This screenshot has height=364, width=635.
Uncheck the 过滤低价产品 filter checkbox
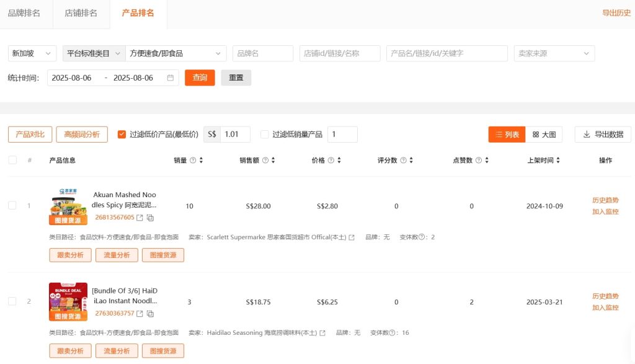click(122, 134)
